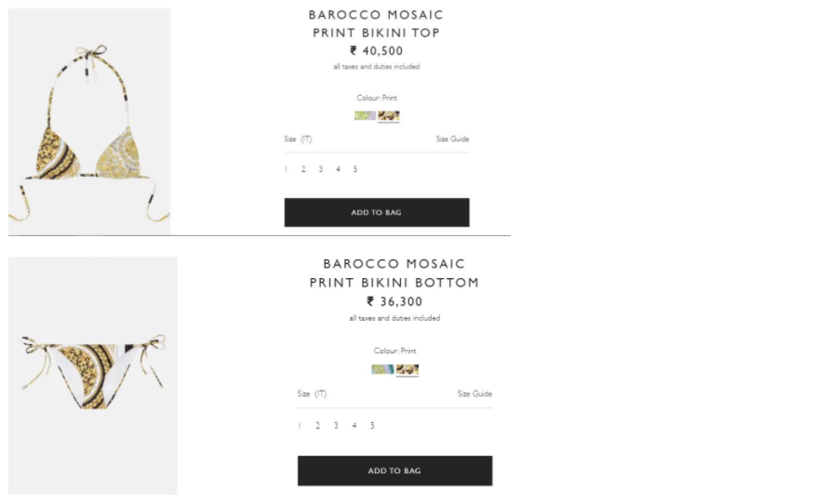
Task: Choose size 5 for the bikini bottom
Action: click(x=372, y=426)
